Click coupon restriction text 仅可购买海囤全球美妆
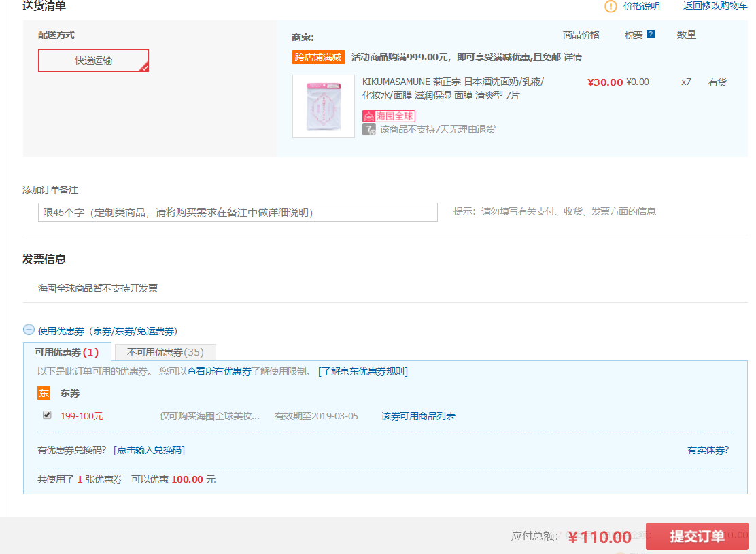The height and width of the screenshot is (554, 756). click(x=209, y=416)
